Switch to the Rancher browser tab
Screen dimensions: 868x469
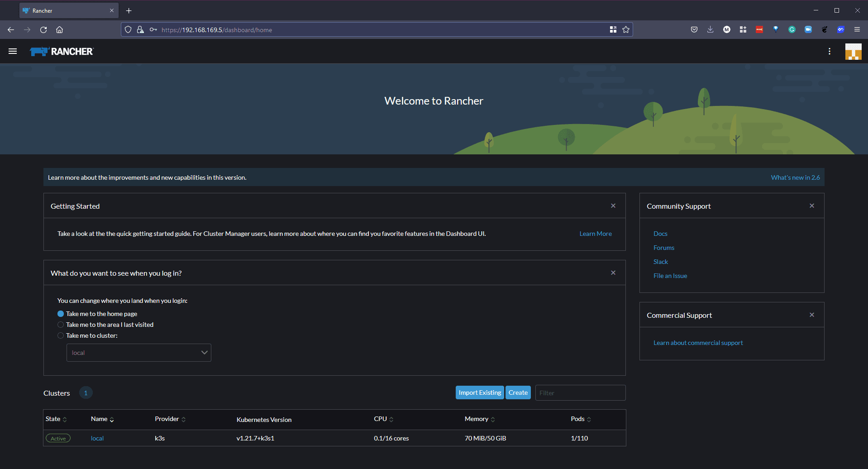pyautogui.click(x=68, y=10)
